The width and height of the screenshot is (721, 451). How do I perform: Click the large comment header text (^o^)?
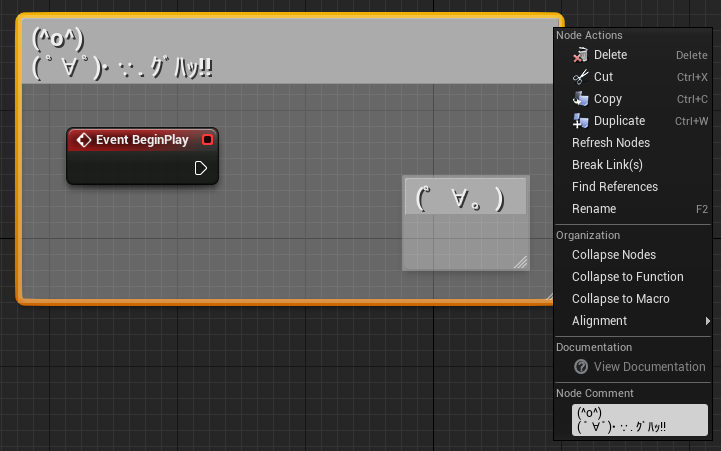tap(58, 39)
